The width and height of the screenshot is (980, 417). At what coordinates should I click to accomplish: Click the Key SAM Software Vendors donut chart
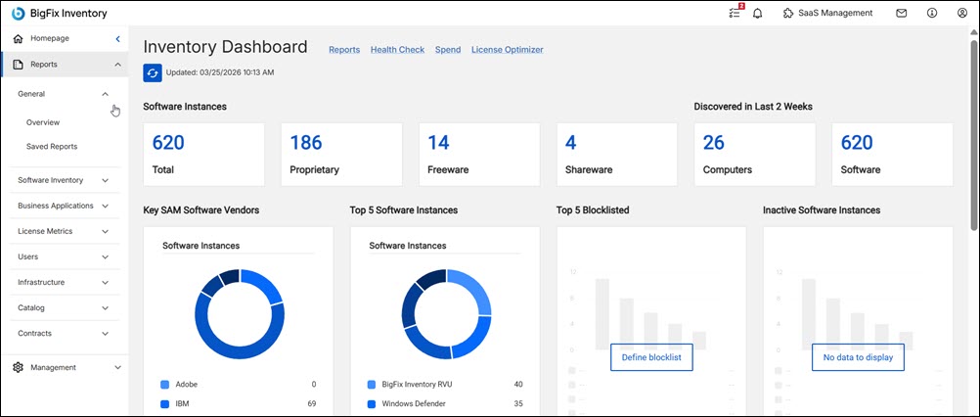coord(240,314)
